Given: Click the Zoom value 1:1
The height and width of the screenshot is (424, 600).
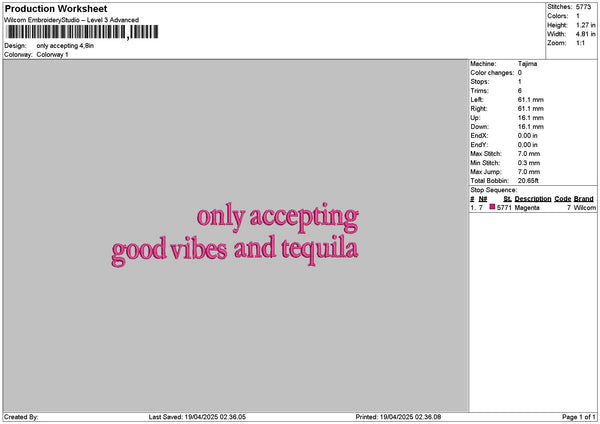Looking at the screenshot, I should pyautogui.click(x=580, y=43).
